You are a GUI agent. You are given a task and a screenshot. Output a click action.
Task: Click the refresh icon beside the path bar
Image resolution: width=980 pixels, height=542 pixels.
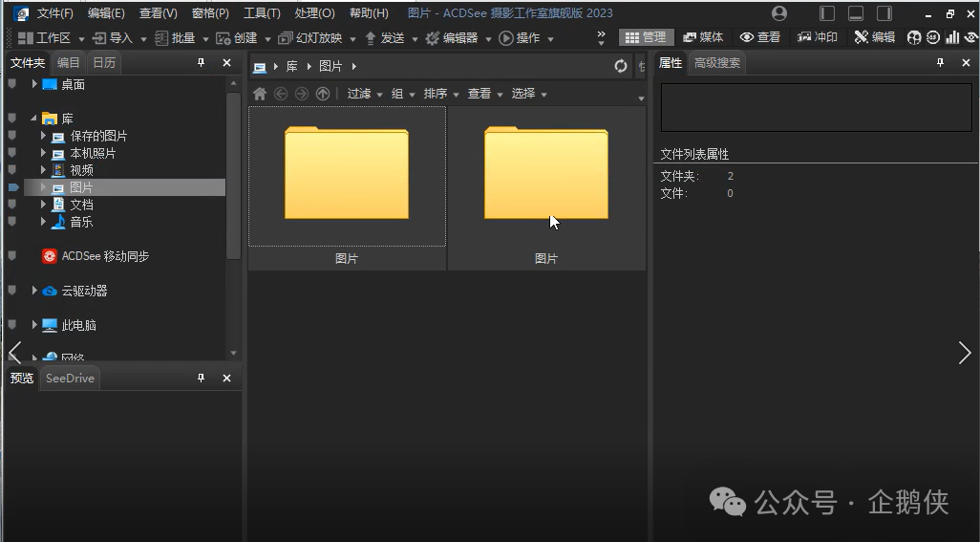pos(621,66)
